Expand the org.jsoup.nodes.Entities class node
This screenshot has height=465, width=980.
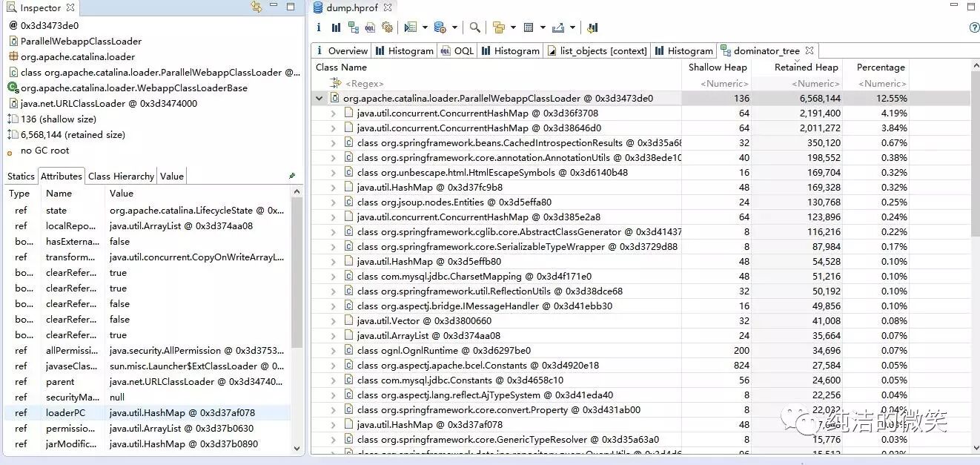tap(334, 202)
